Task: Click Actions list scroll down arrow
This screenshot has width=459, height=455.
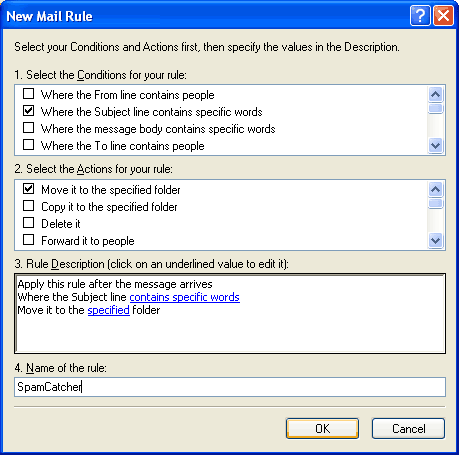Action: click(x=435, y=240)
